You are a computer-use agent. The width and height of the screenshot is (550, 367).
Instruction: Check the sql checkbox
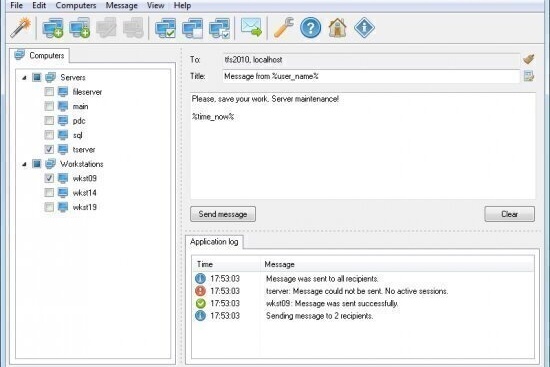tap(49, 135)
